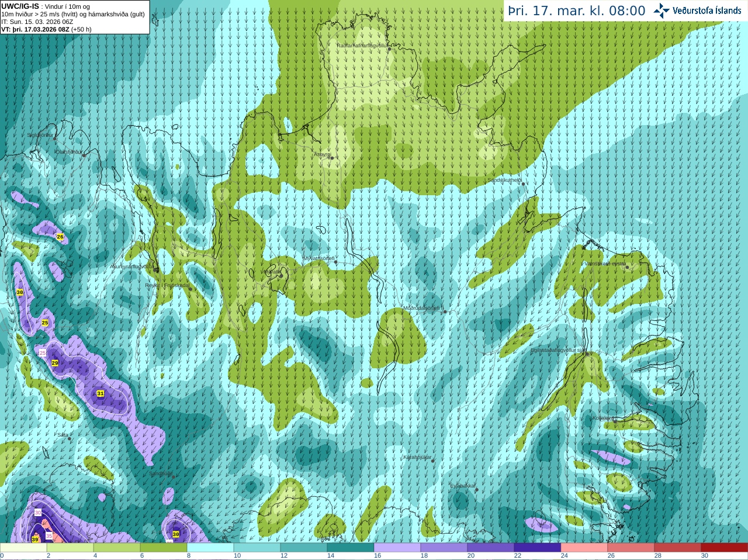Select the Kárahnjúkar station label
Viewport: 748px width, 560px height.
[417, 457]
